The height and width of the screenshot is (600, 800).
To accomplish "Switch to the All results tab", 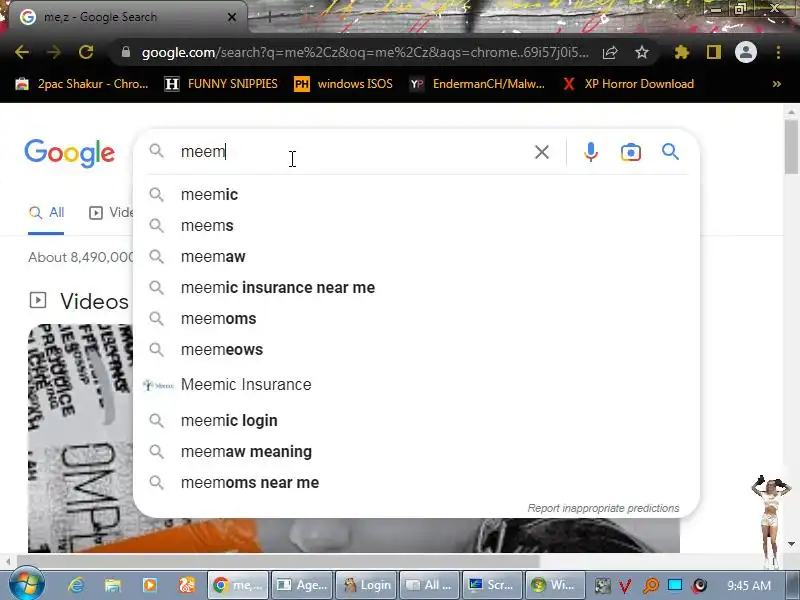I will tap(46, 213).
